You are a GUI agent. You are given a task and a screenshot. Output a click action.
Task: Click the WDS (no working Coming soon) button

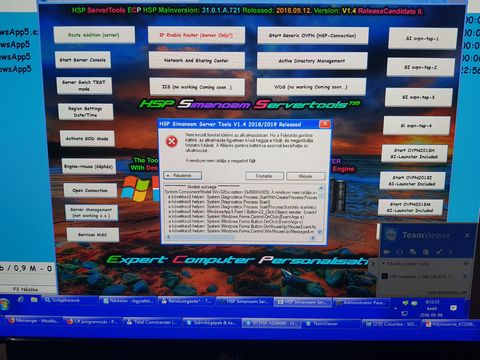pos(311,87)
